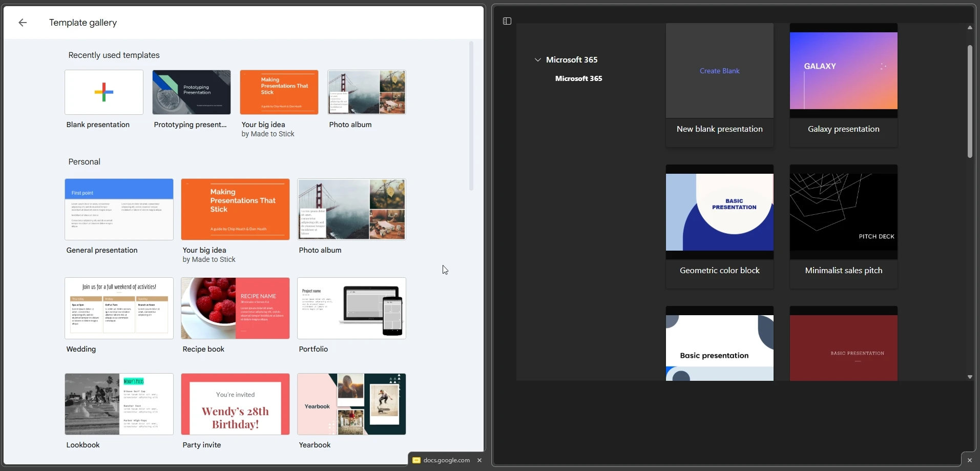Open the Galaxy presentation thumbnail
This screenshot has height=471, width=980.
coord(843,71)
